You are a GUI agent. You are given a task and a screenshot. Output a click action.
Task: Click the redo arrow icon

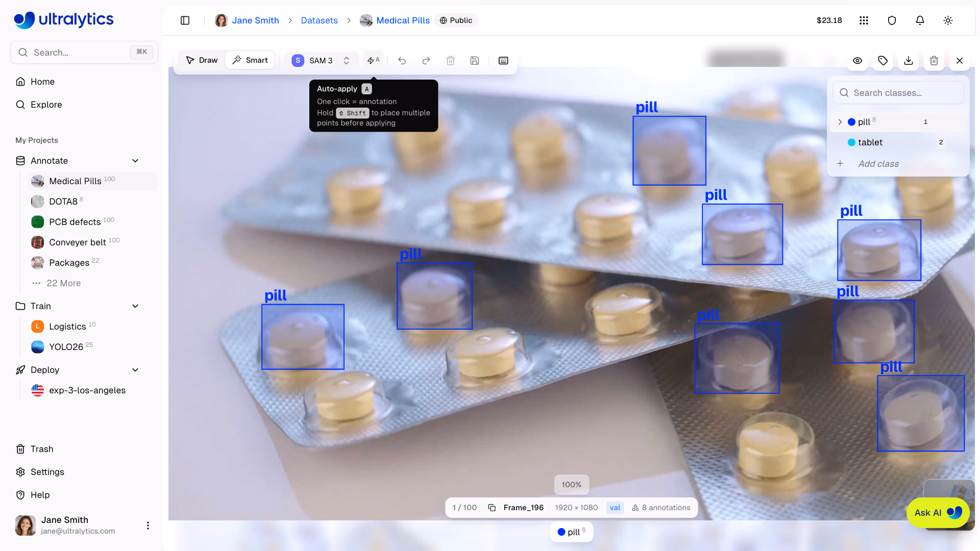pos(426,61)
